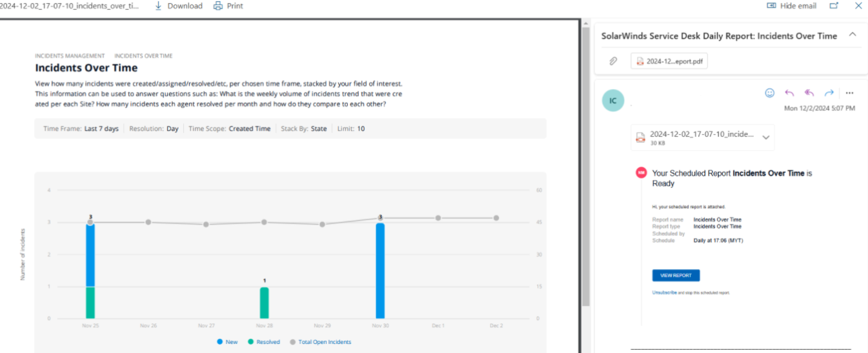
Task: Collapse the email subject header chevron
Action: coord(852,35)
